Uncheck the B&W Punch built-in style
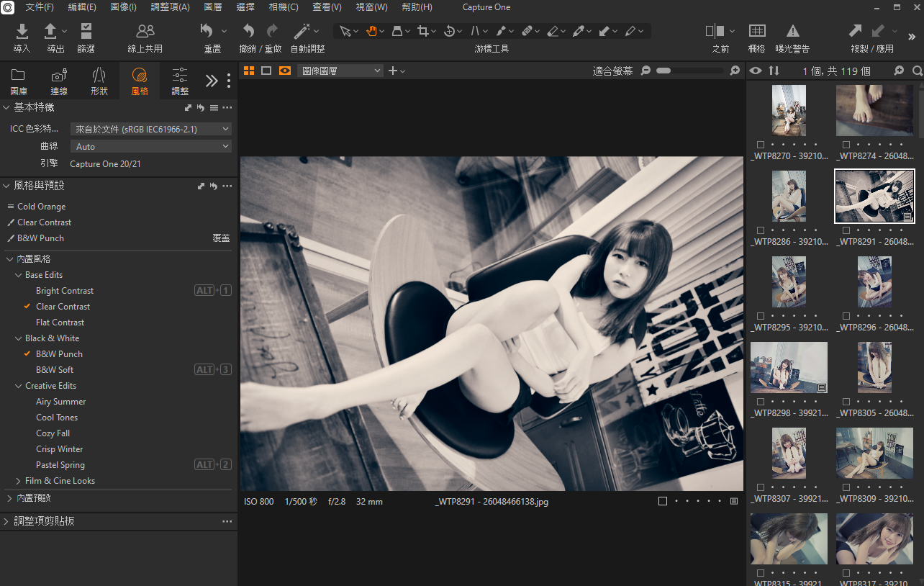 click(x=27, y=354)
